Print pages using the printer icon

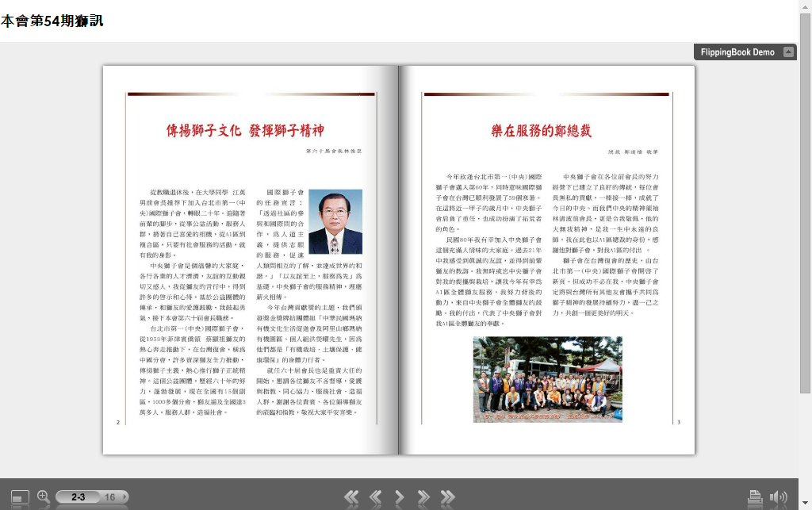[754, 497]
